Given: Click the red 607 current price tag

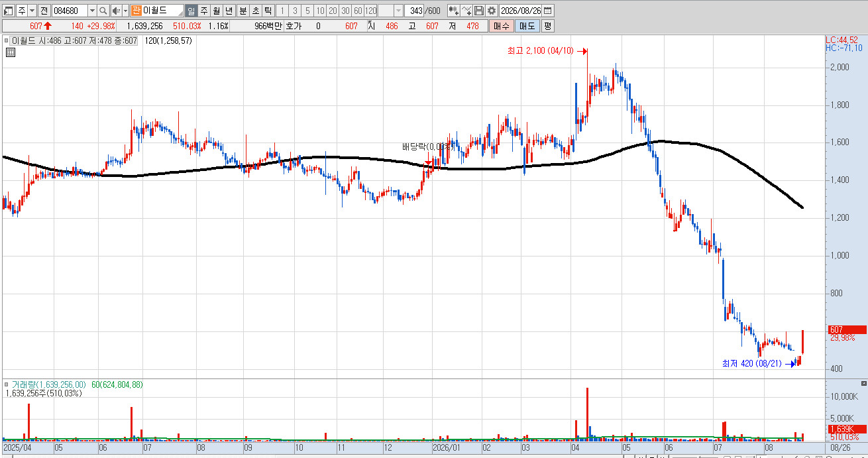Looking at the screenshot, I should point(847,329).
